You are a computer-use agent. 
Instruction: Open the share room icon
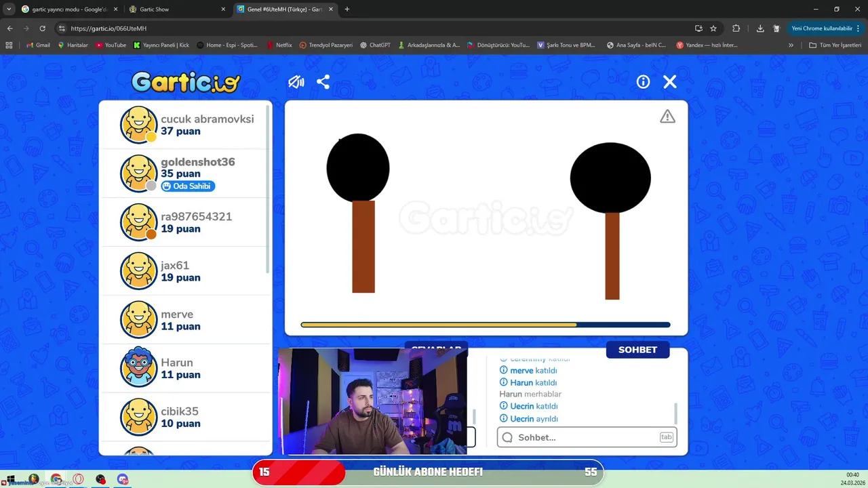pyautogui.click(x=323, y=82)
